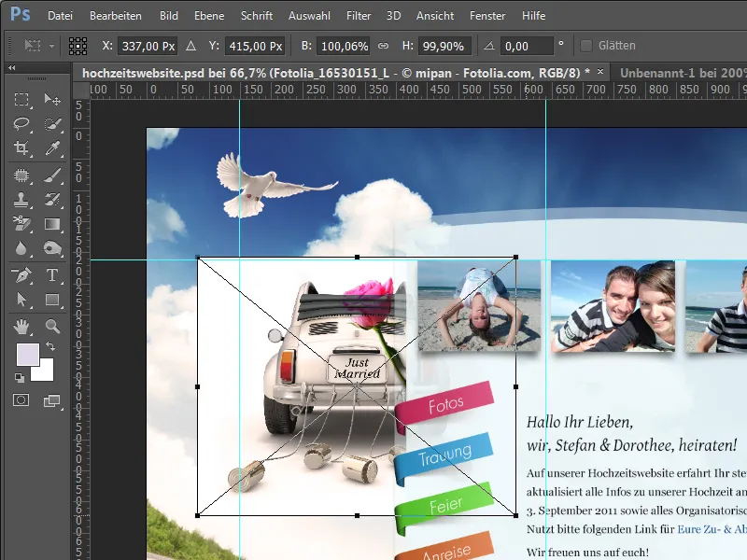Select the Lasso tool
Screen dimensions: 747x560
[x=21, y=124]
